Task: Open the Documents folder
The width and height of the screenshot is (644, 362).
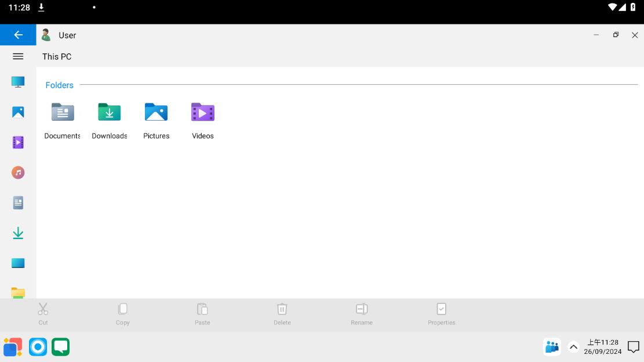Action: coord(63,121)
